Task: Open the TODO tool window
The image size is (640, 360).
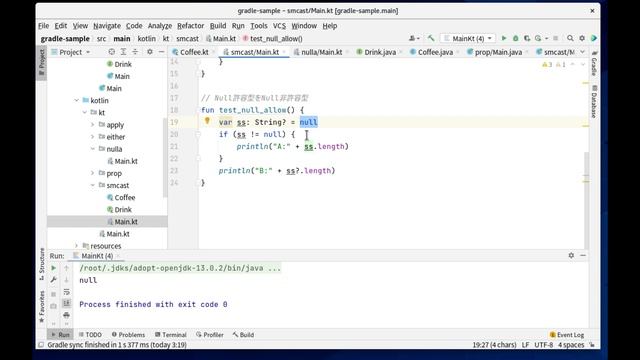Action: [x=90, y=335]
